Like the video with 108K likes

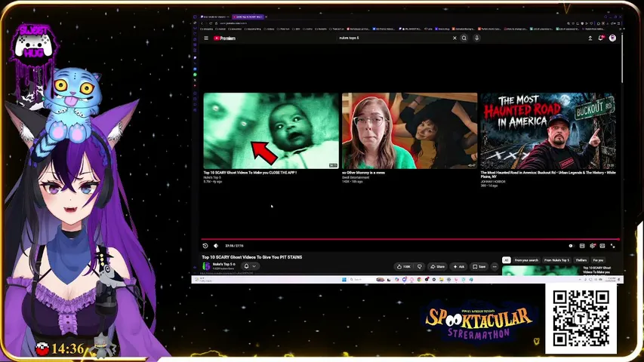(x=403, y=267)
